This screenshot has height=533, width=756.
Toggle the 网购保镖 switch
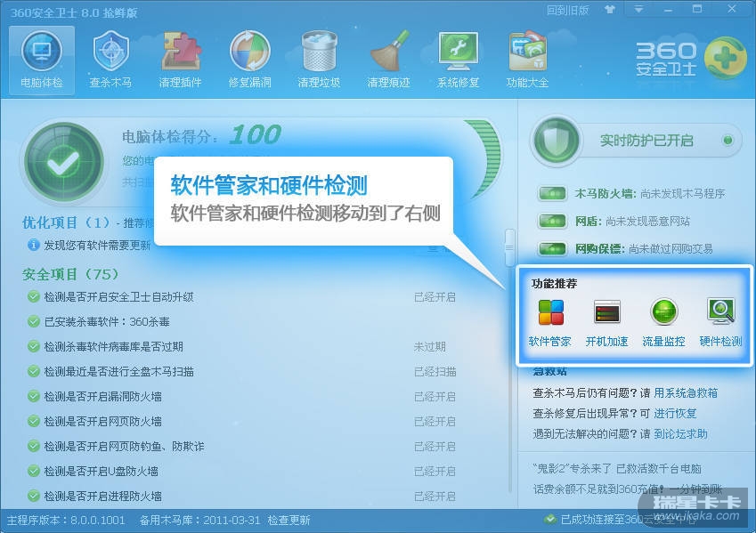[x=552, y=248]
